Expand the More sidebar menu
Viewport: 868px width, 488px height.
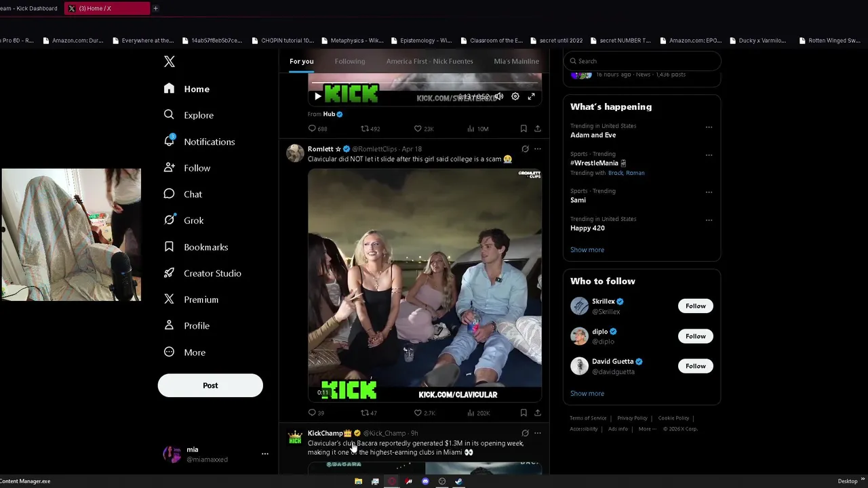click(x=184, y=352)
